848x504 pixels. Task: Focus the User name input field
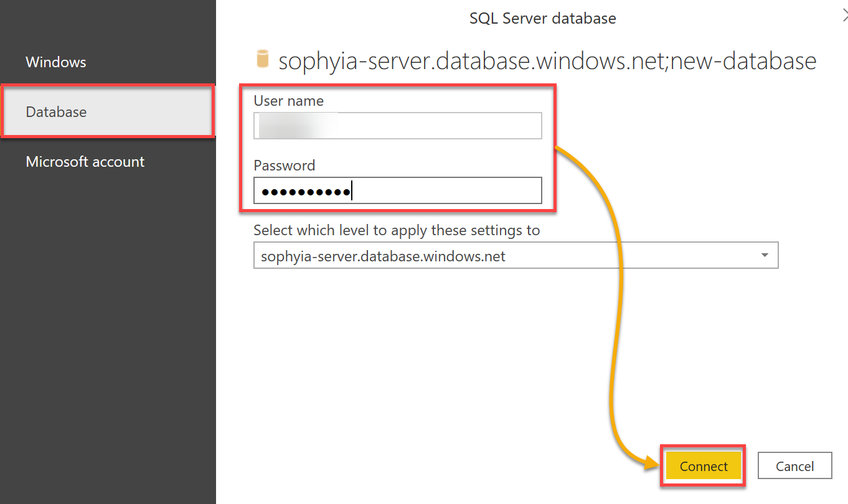(398, 126)
